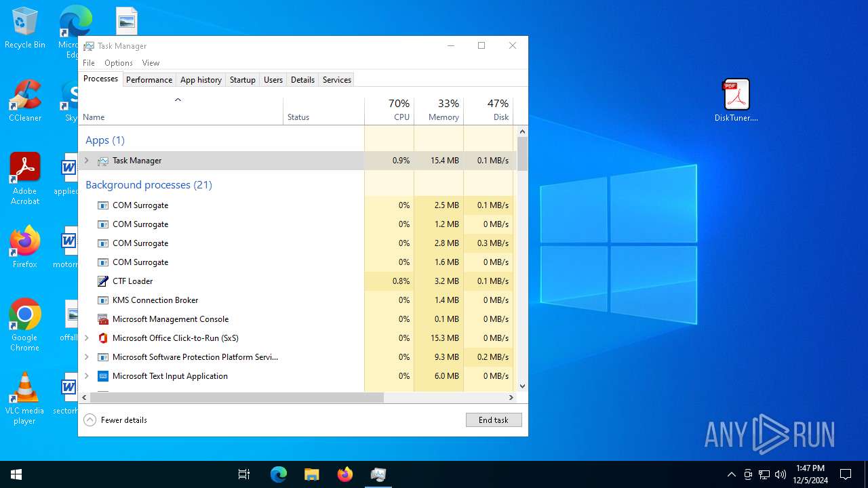
Task: Open the clock showing 1:47 PM
Action: pyautogui.click(x=810, y=474)
